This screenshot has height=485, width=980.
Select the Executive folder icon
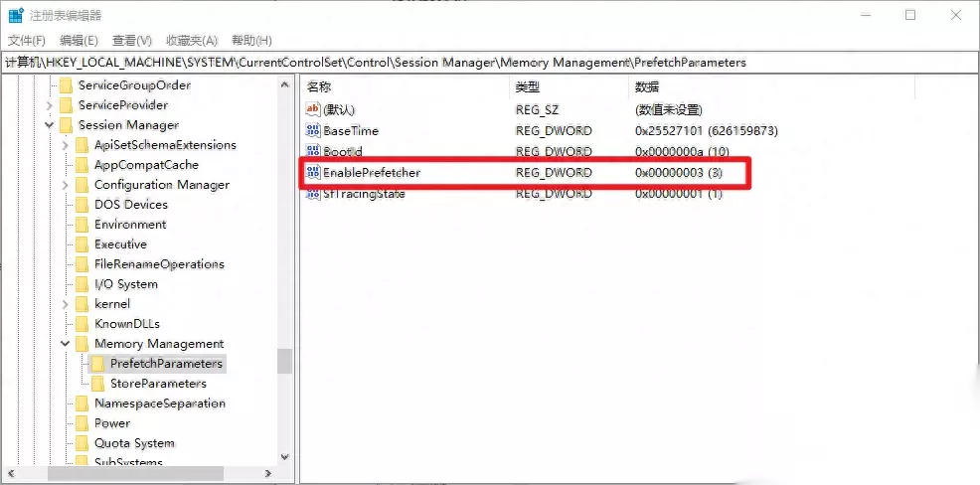click(82, 244)
